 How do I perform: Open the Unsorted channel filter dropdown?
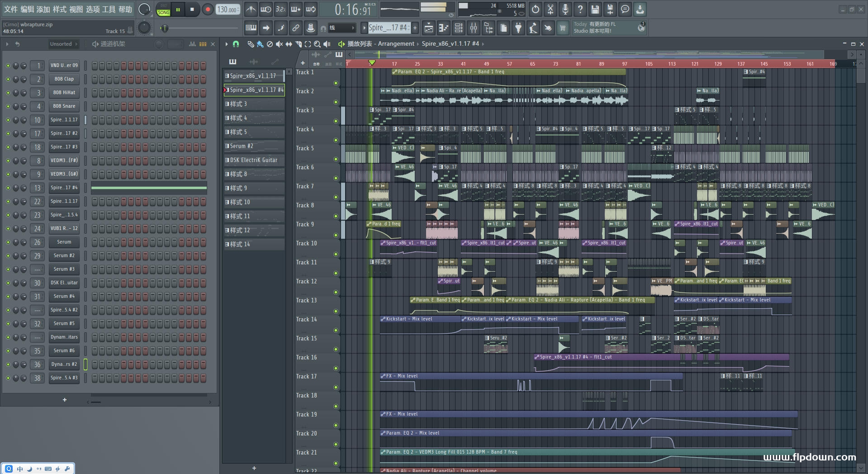(x=63, y=44)
